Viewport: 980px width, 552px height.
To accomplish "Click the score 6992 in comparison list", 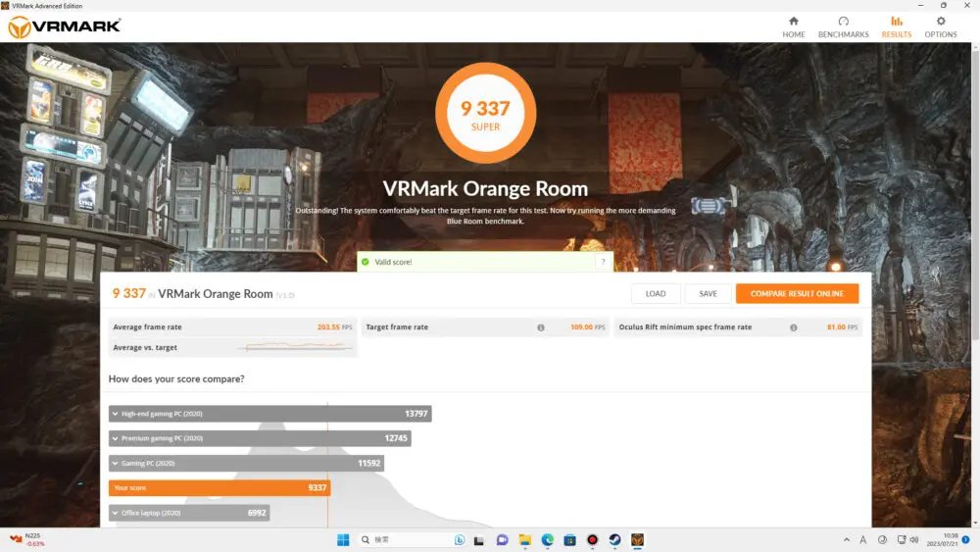I will tap(257, 513).
